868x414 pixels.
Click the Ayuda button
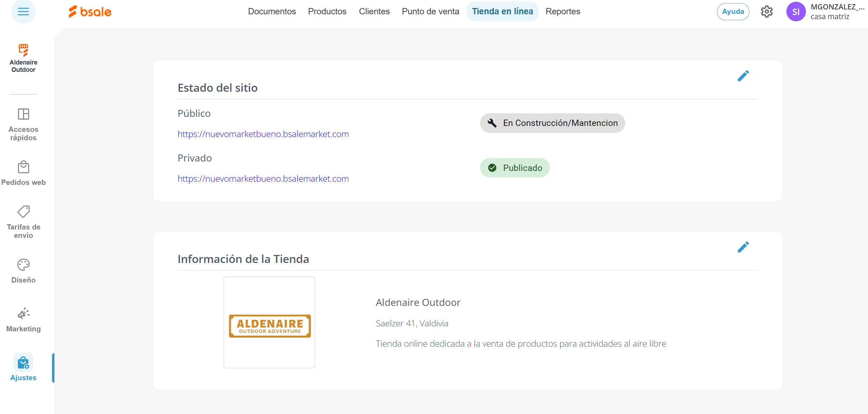click(x=733, y=12)
